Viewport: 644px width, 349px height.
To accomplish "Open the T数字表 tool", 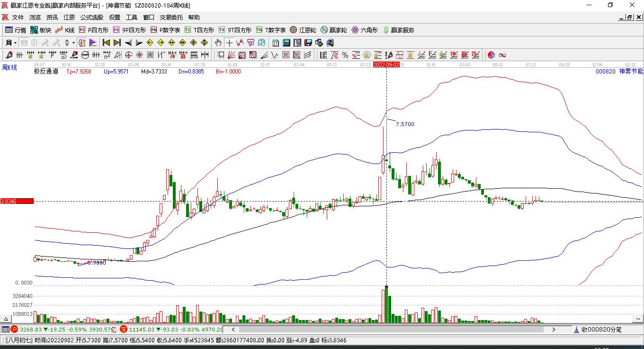I will pos(271,30).
